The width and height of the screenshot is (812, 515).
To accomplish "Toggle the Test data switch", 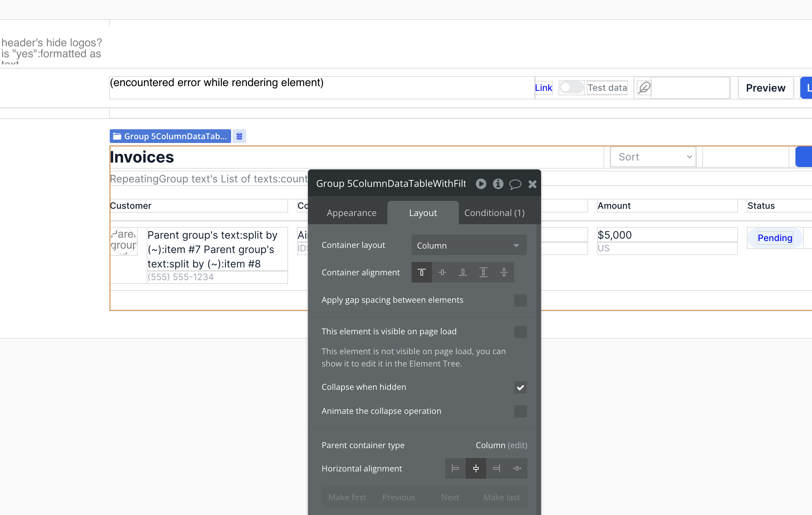I will [571, 87].
